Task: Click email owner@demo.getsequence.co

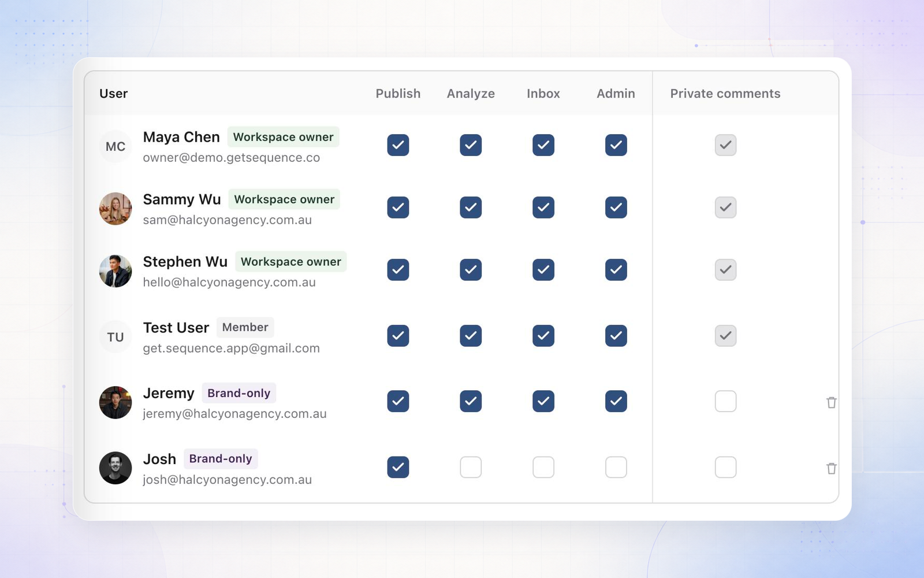Action: (x=231, y=158)
